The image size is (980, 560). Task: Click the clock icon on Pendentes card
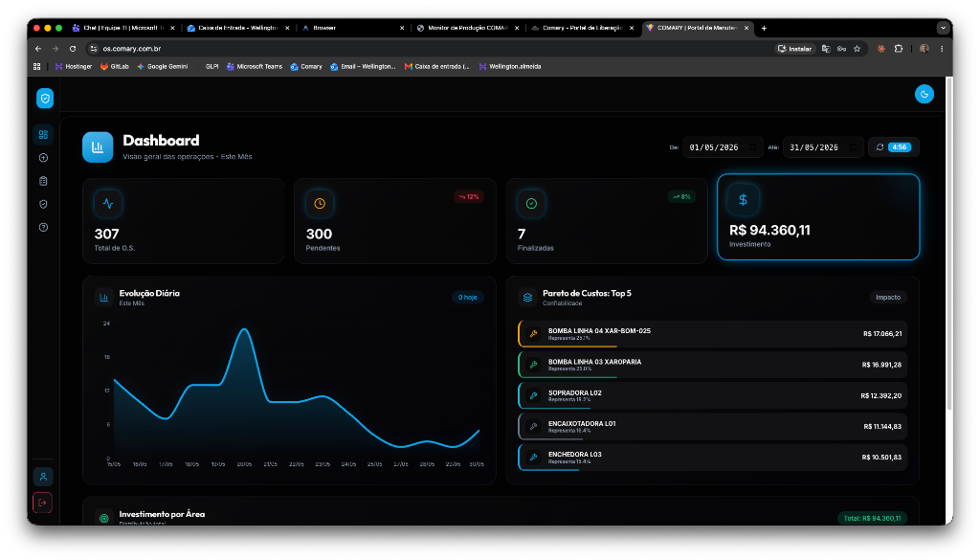pos(320,203)
